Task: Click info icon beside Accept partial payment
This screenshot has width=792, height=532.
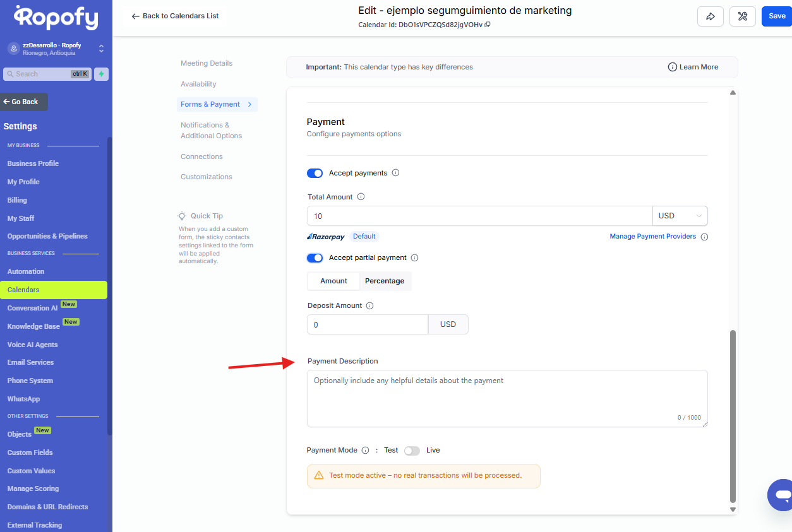Action: 415,257
